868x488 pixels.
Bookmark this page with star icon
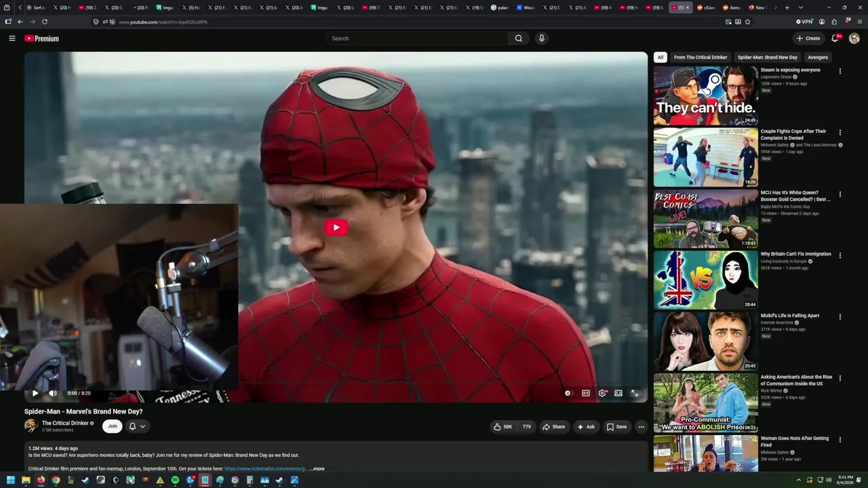pyautogui.click(x=747, y=22)
